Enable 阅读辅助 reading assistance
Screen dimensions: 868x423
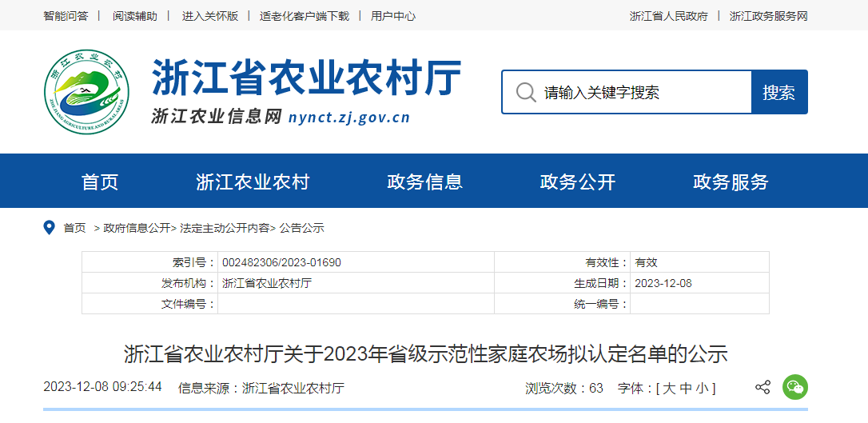pos(135,16)
